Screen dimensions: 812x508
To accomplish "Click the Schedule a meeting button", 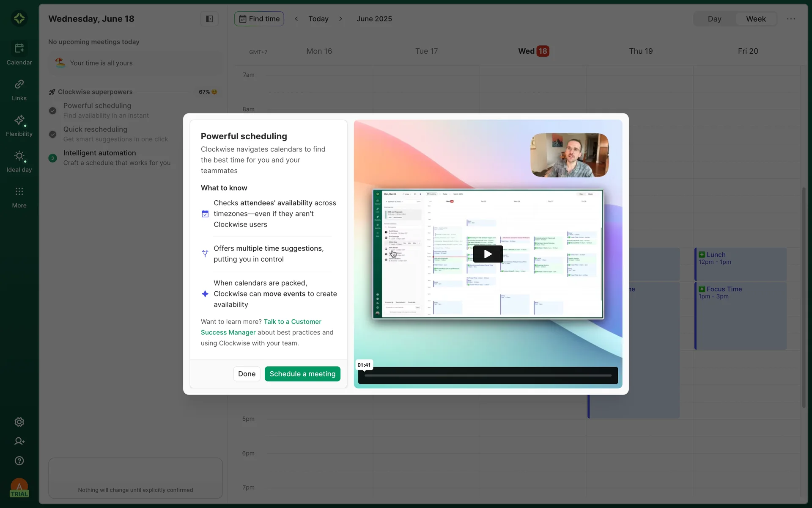I will click(x=302, y=374).
